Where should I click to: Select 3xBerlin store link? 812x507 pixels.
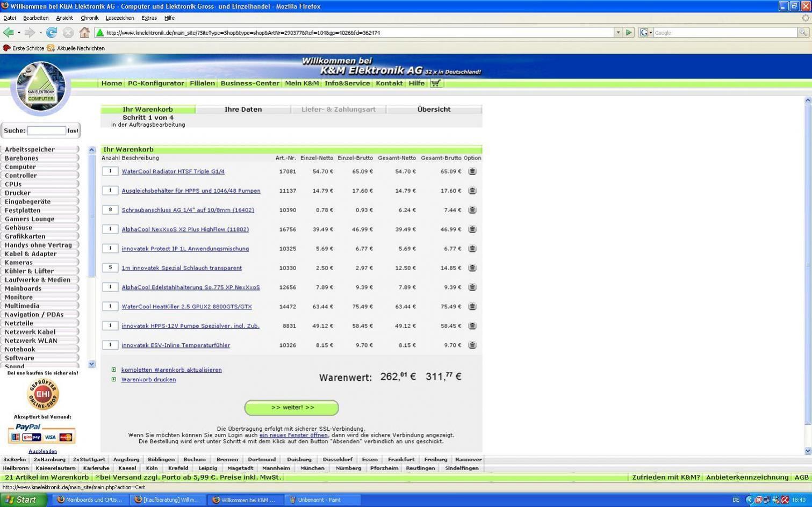coord(15,459)
